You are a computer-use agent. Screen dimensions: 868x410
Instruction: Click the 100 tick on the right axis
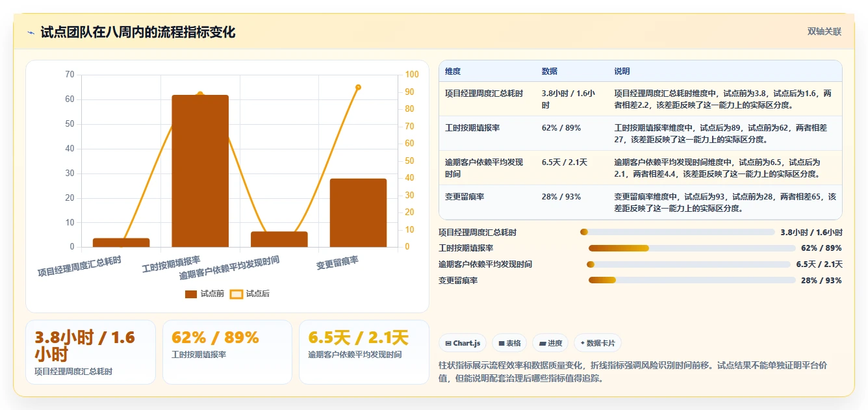(x=412, y=75)
